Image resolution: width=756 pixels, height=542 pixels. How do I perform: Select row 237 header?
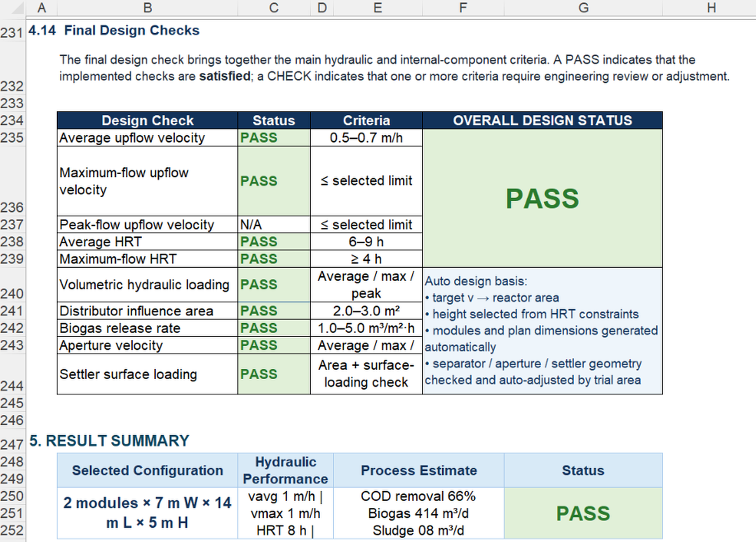coord(12,225)
